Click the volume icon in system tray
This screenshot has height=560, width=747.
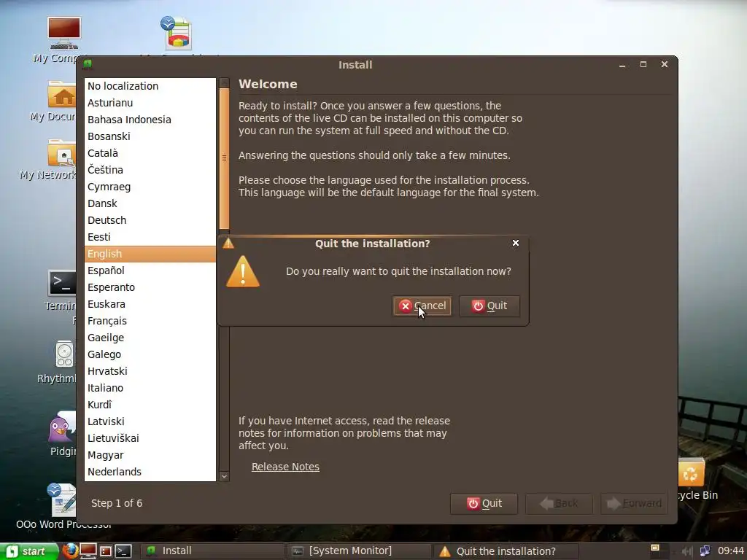687,551
